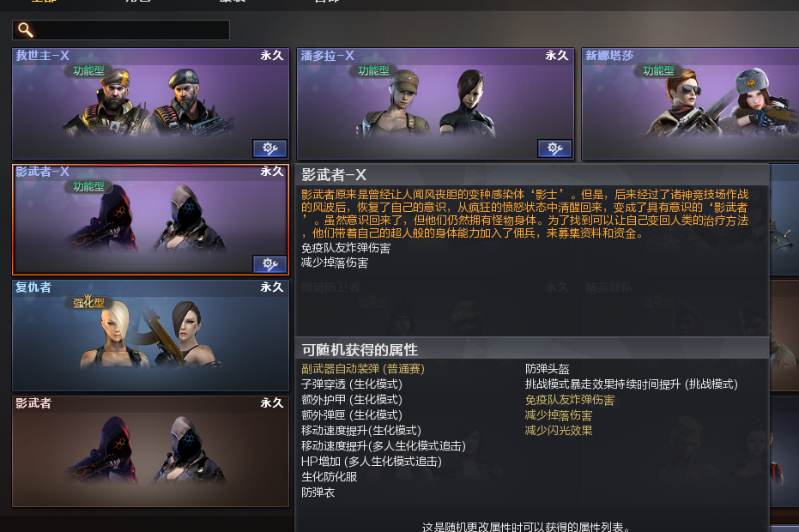Select the 潘多拉-X character card
799x532 pixels.
pos(436,104)
